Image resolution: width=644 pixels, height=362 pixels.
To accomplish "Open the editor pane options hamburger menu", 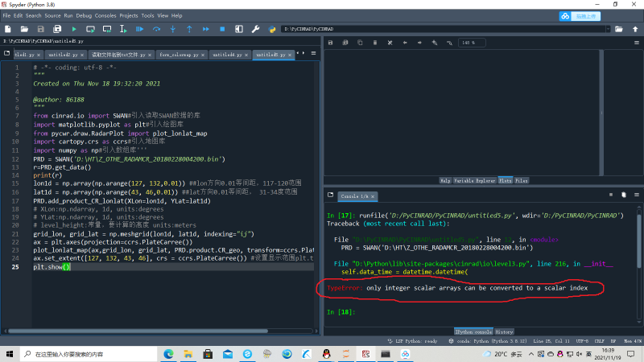I will (315, 55).
